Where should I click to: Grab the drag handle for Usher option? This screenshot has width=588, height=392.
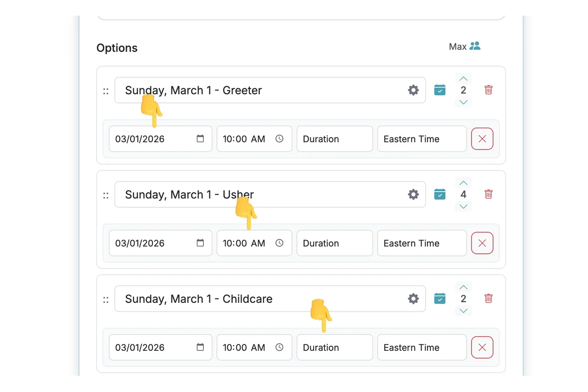click(x=106, y=196)
